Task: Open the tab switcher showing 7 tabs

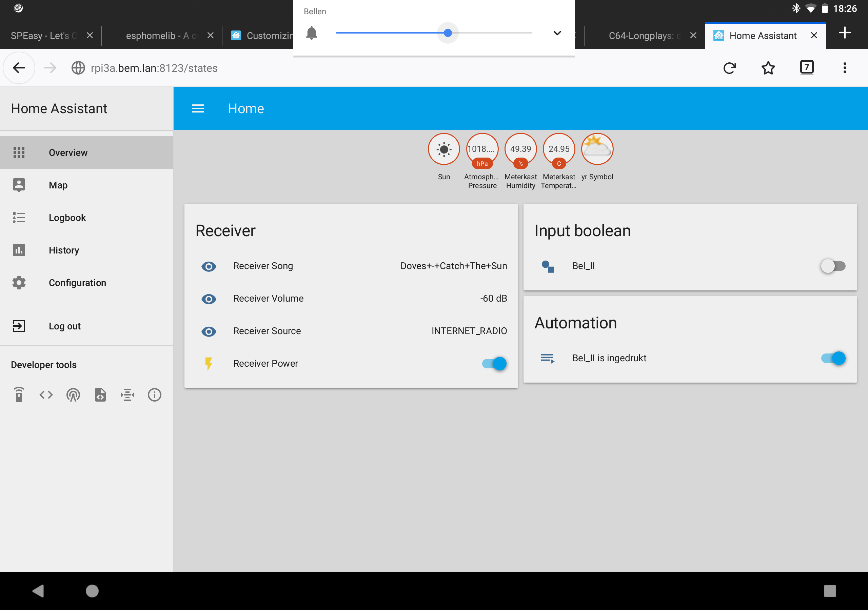Action: click(806, 68)
